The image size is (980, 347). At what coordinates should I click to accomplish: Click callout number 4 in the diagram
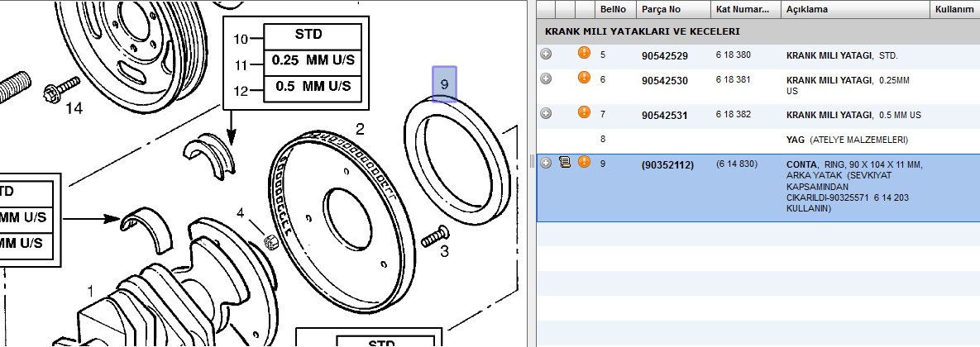pyautogui.click(x=241, y=213)
